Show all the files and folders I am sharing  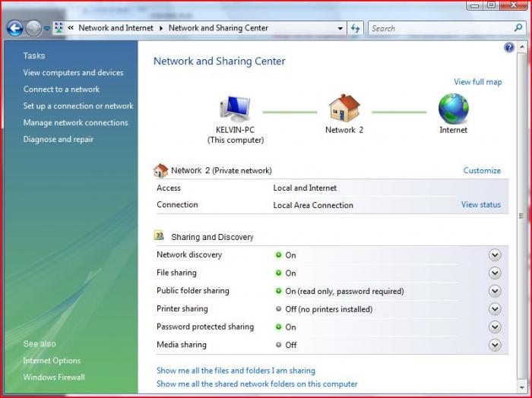(x=236, y=371)
